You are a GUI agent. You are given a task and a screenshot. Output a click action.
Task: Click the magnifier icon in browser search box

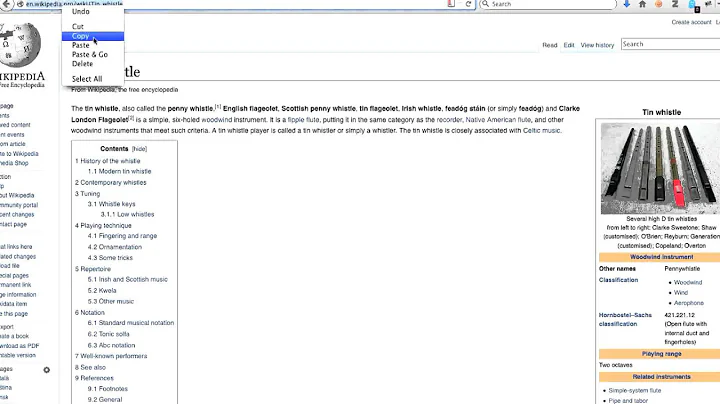pos(485,4)
